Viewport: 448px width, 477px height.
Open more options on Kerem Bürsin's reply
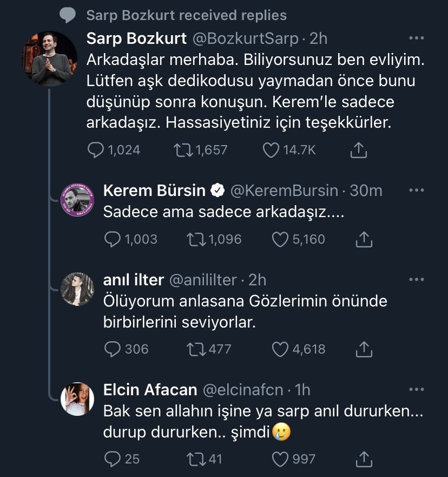click(416, 191)
